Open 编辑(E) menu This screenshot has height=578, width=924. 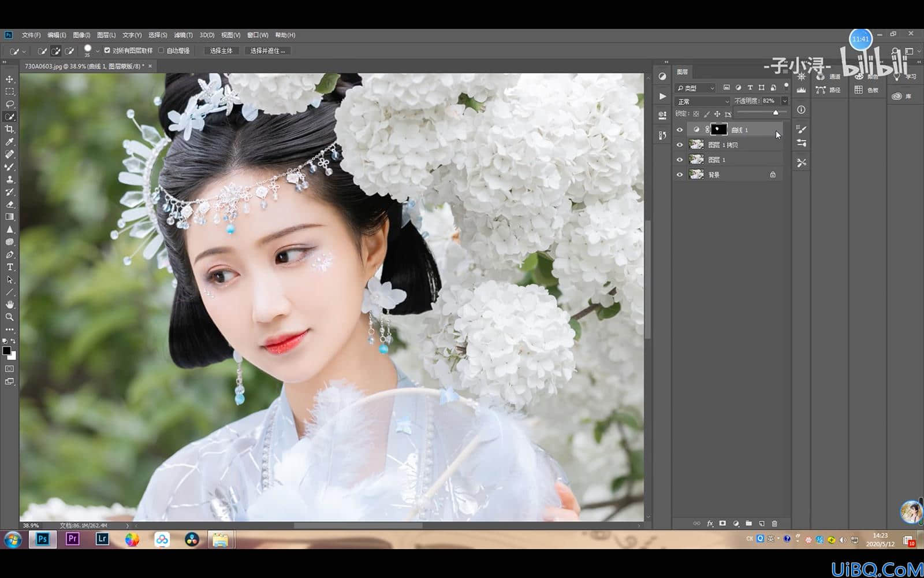point(57,35)
